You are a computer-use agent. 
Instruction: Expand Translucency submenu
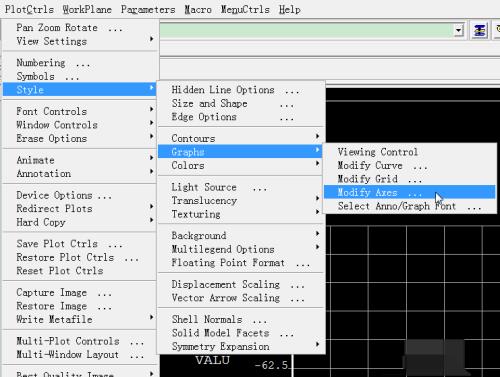(241, 201)
